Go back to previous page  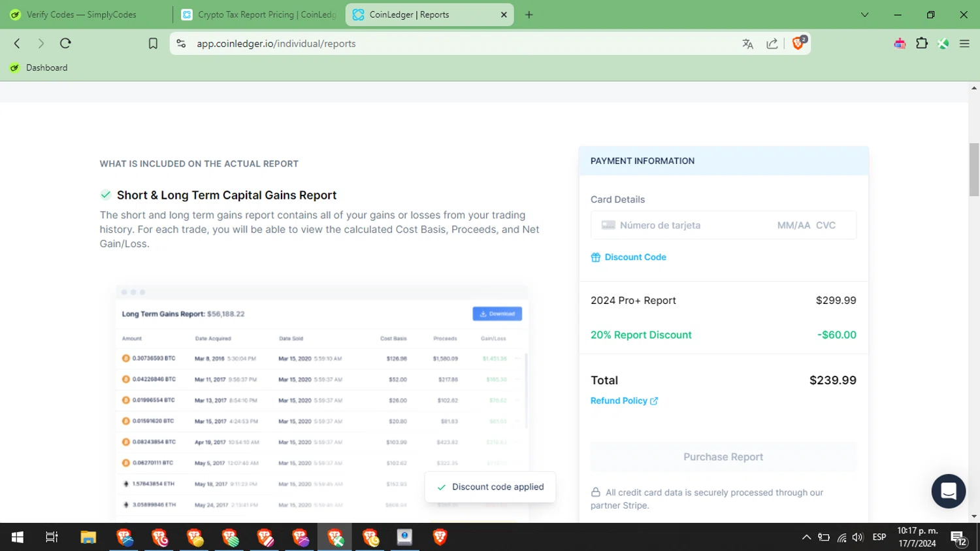[x=18, y=44]
